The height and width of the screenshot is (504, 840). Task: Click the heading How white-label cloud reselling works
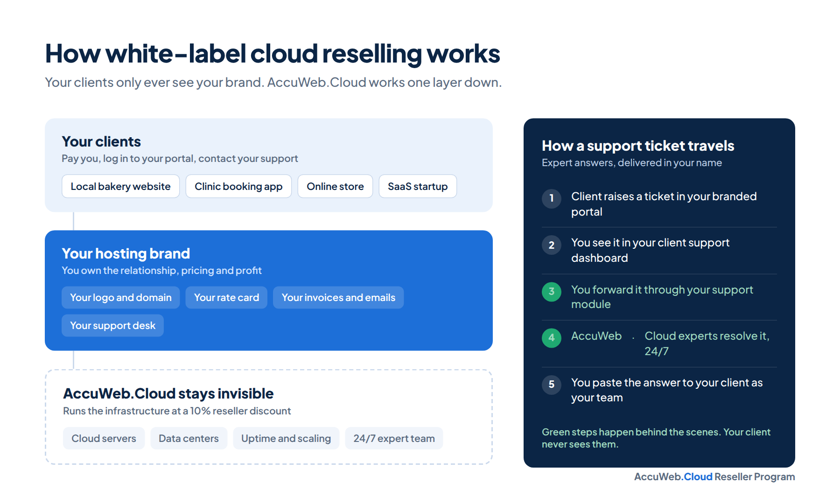click(273, 54)
